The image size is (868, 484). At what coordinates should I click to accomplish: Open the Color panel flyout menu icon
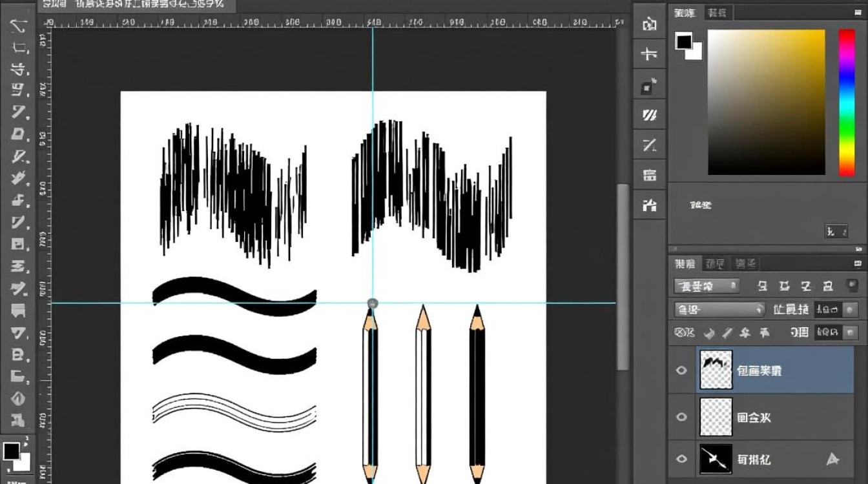857,12
